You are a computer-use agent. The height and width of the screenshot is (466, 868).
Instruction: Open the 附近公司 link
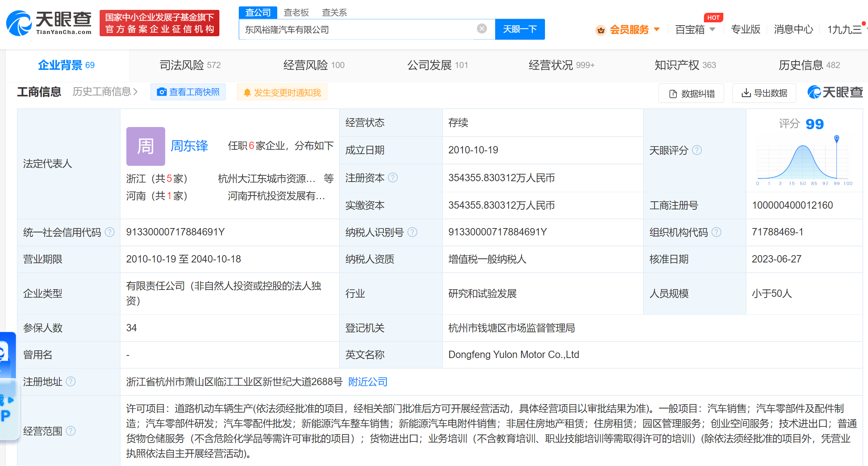[367, 382]
